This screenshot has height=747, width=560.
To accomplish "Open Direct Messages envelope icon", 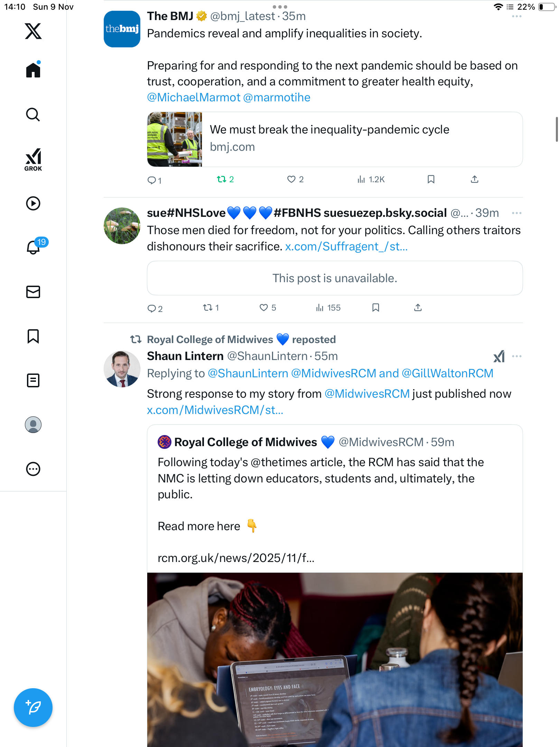I will click(33, 292).
